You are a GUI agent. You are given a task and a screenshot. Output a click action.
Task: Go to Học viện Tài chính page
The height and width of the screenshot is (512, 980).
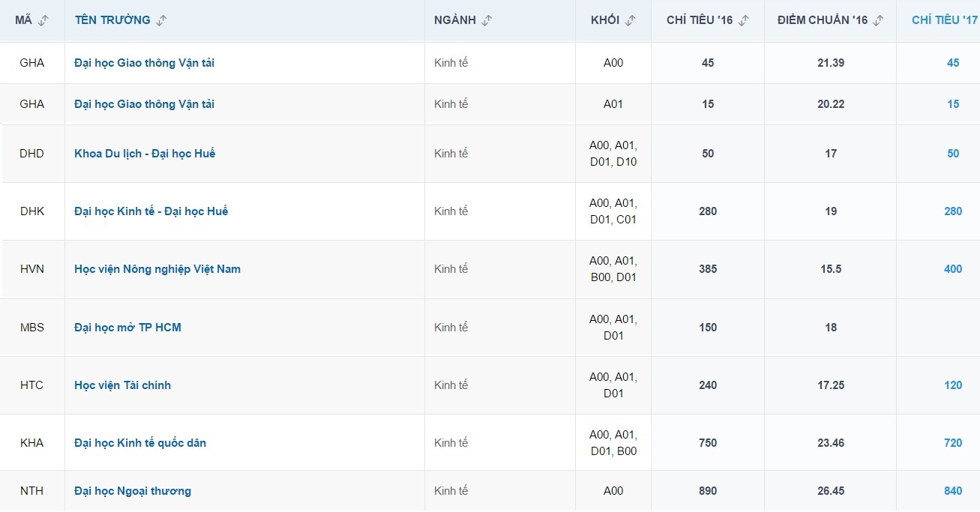[122, 385]
